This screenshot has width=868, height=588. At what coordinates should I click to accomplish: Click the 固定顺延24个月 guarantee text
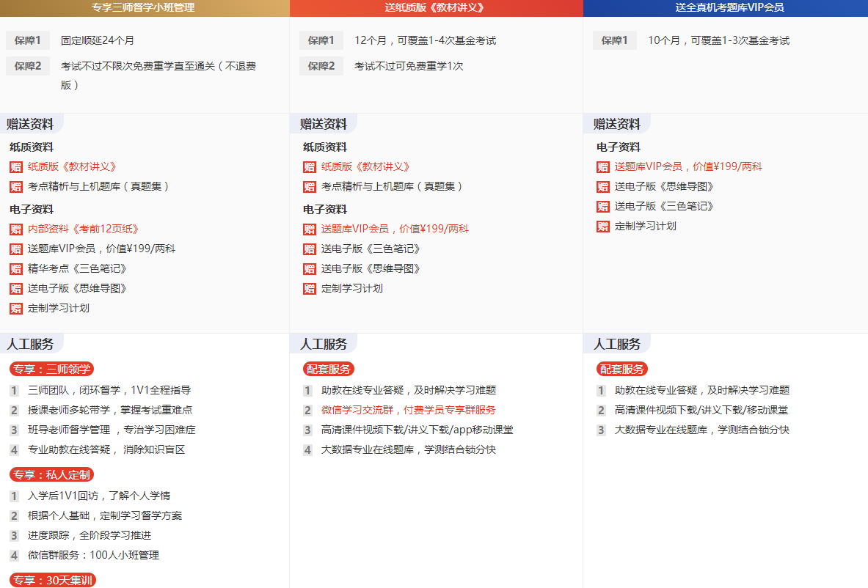click(98, 40)
